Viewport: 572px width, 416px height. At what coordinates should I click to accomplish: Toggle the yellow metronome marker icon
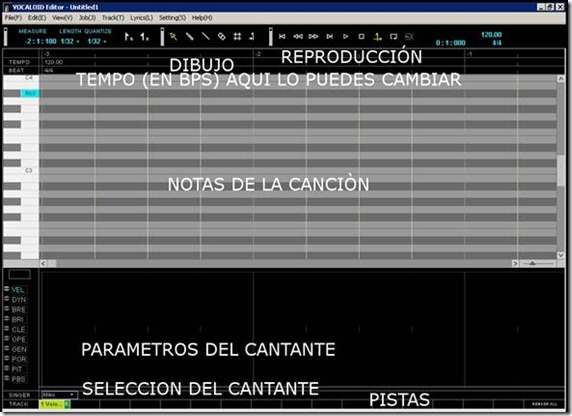378,36
